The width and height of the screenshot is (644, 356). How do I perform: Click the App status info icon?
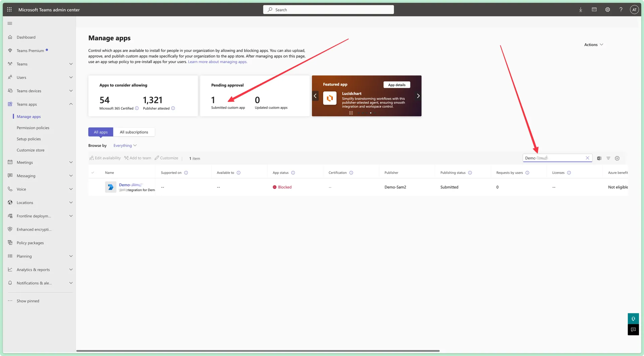[x=293, y=173]
